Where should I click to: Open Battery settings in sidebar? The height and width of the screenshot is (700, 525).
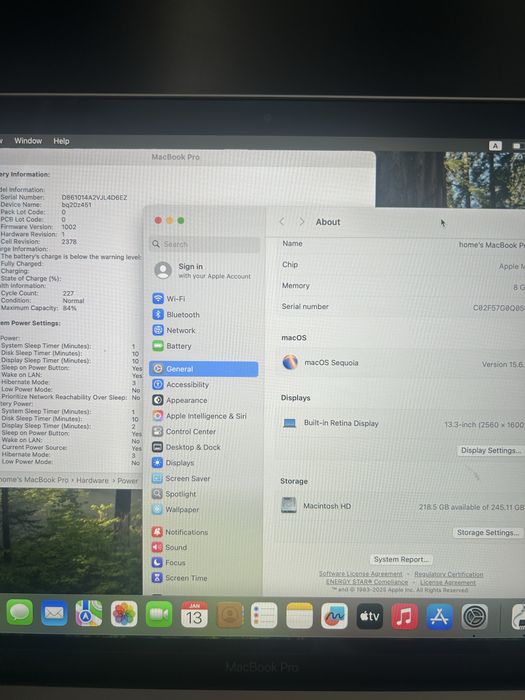(x=172, y=346)
